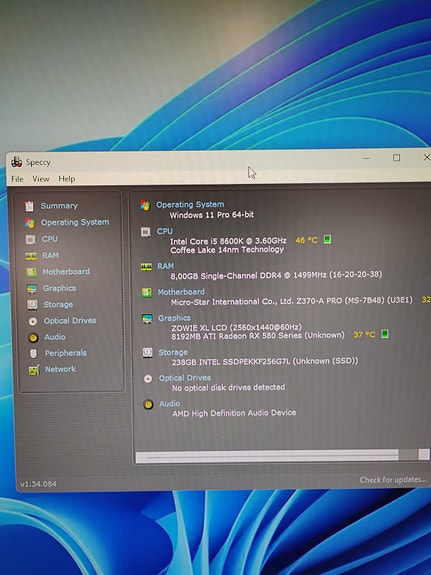Viewport: 431px width, 575px height.
Task: Click the Speccy app icon in title bar
Action: (16, 162)
